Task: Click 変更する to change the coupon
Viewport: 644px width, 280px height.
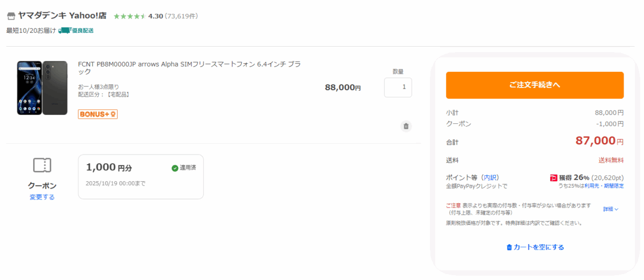Action: tap(42, 197)
